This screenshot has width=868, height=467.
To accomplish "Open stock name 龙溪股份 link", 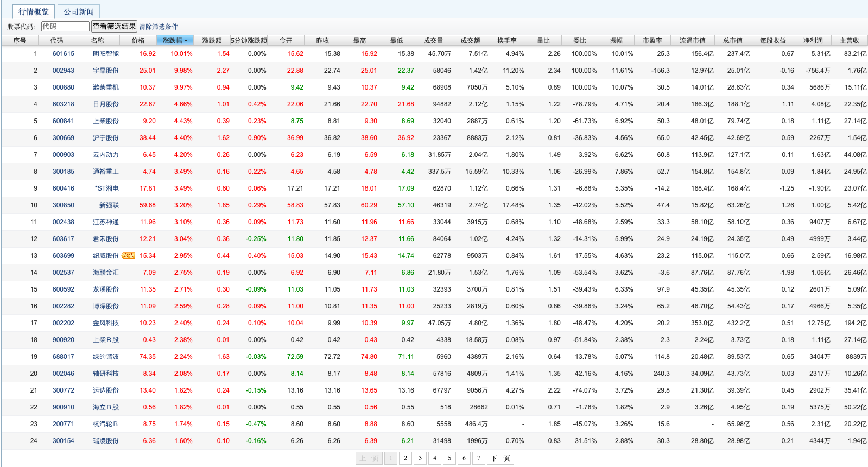I will tap(106, 289).
